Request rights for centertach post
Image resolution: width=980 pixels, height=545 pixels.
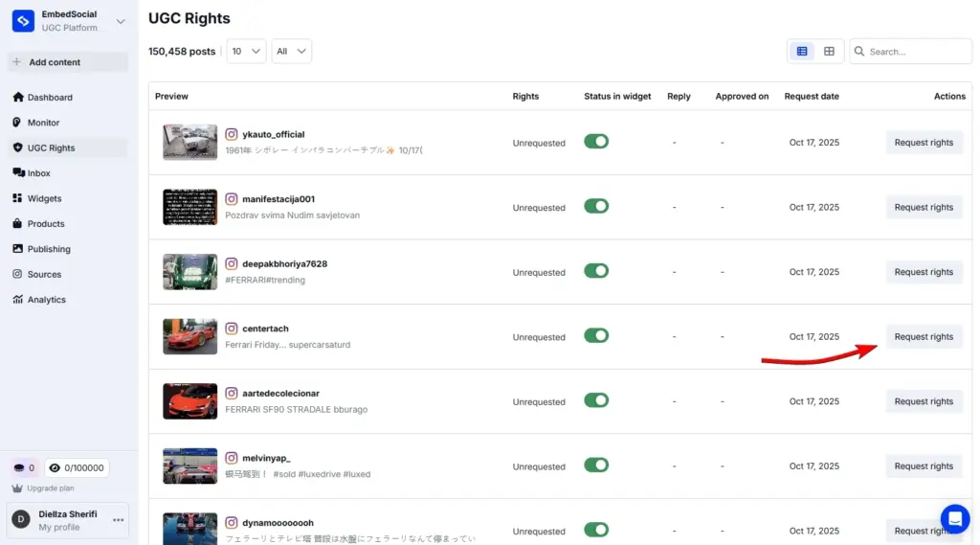pyautogui.click(x=924, y=336)
